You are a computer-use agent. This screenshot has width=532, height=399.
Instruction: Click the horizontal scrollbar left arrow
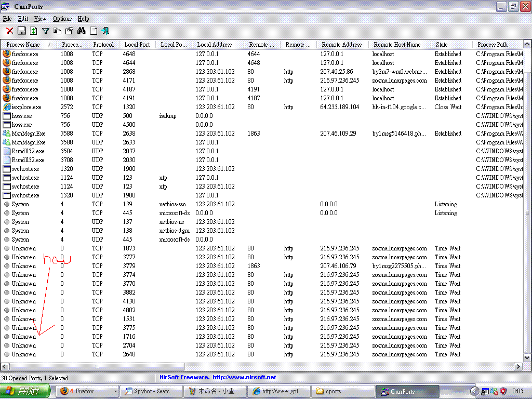tap(5, 366)
